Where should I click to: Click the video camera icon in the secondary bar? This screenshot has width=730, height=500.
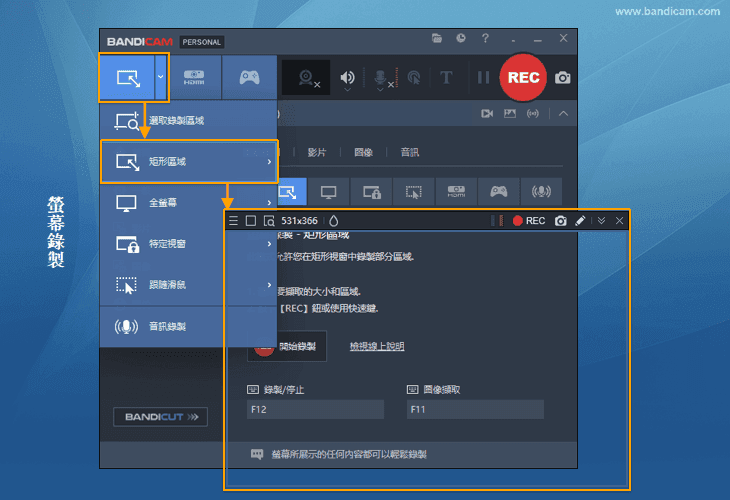487,114
